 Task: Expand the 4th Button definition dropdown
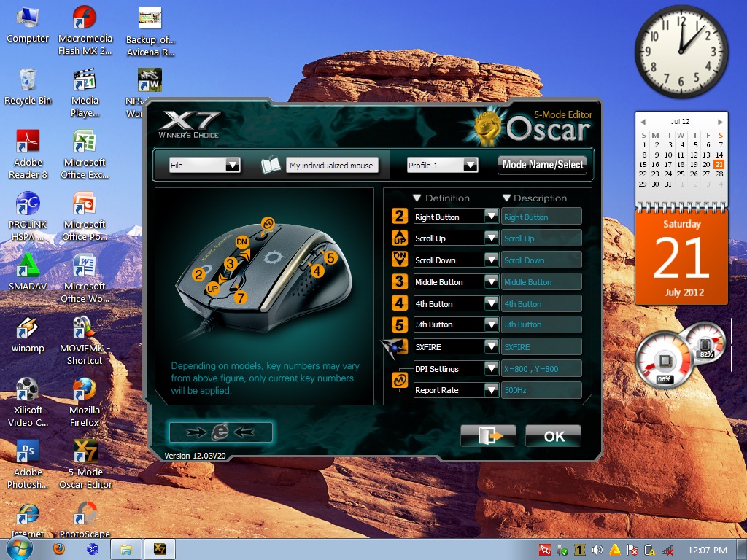492,303
